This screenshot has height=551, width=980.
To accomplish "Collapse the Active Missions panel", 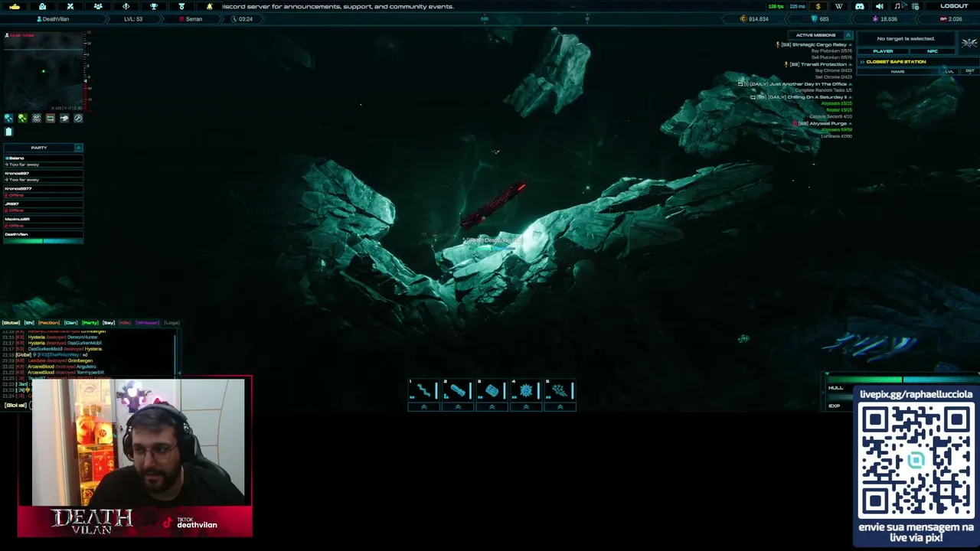I will 848,35.
